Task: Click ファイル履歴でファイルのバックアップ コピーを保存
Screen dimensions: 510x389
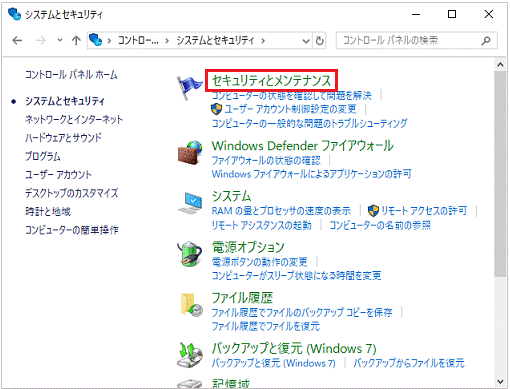Action: pyautogui.click(x=302, y=312)
